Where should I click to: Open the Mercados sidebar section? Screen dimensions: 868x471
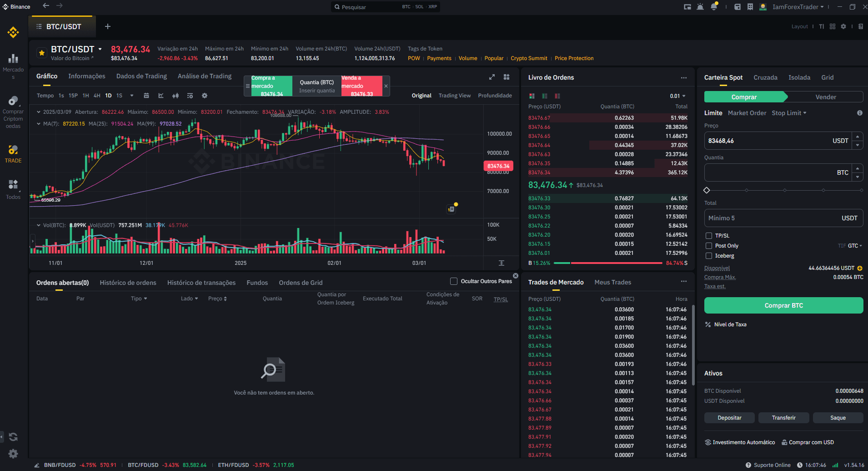coord(13,66)
